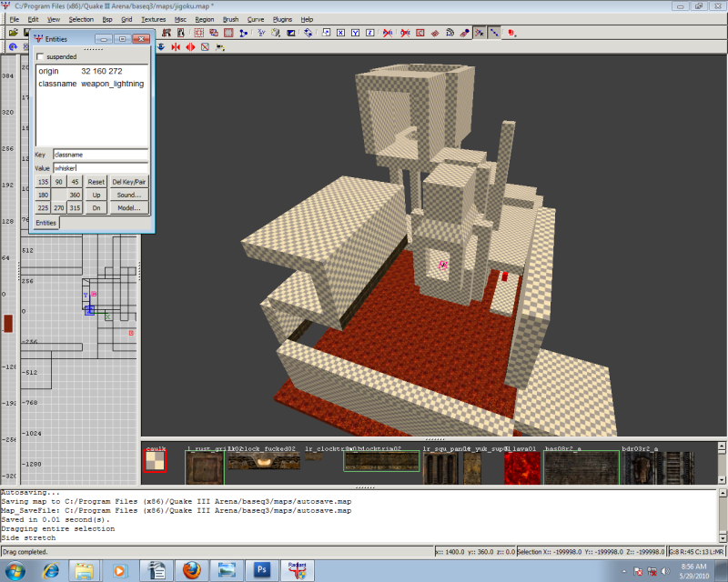
Task: Click the XYZ change views icon
Action: point(261,33)
